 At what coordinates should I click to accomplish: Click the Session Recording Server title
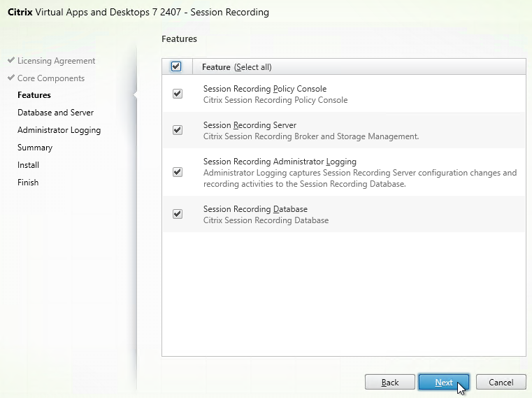[x=250, y=125]
